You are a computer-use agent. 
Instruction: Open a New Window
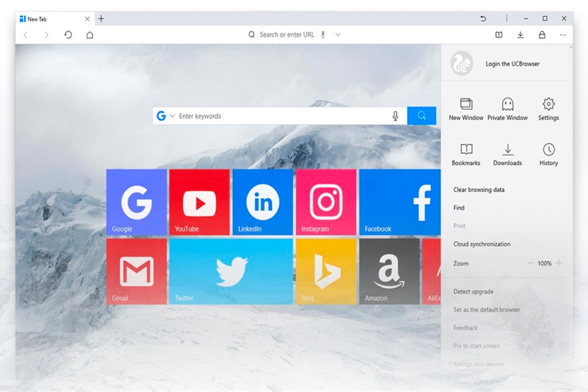(x=466, y=109)
